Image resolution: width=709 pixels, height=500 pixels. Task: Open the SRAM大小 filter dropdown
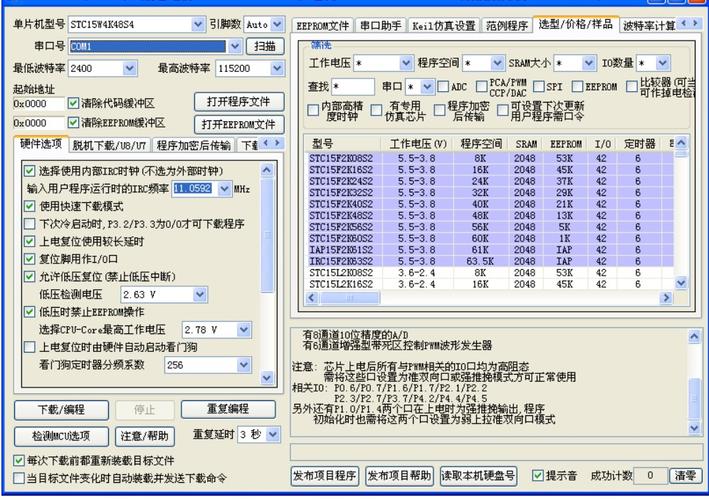[588, 63]
